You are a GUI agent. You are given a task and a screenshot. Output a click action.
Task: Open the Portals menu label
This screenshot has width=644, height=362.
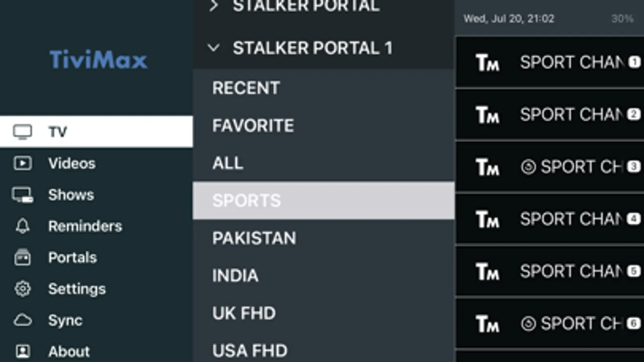pos(72,257)
